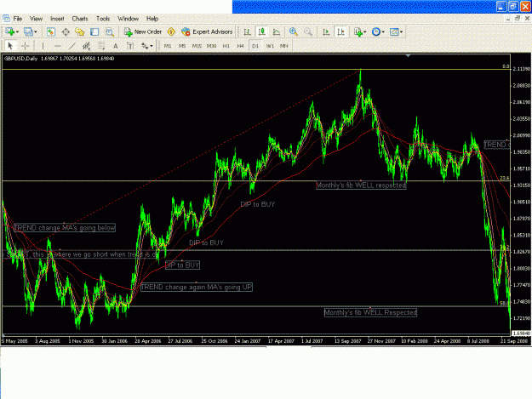Select the Equidistant Channel tool
The image size is (532, 399).
pos(87,46)
